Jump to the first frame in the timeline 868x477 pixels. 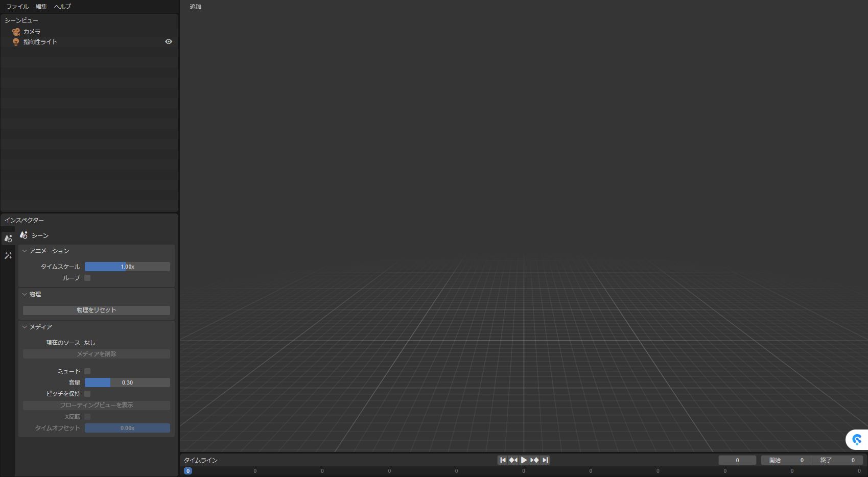click(x=503, y=460)
